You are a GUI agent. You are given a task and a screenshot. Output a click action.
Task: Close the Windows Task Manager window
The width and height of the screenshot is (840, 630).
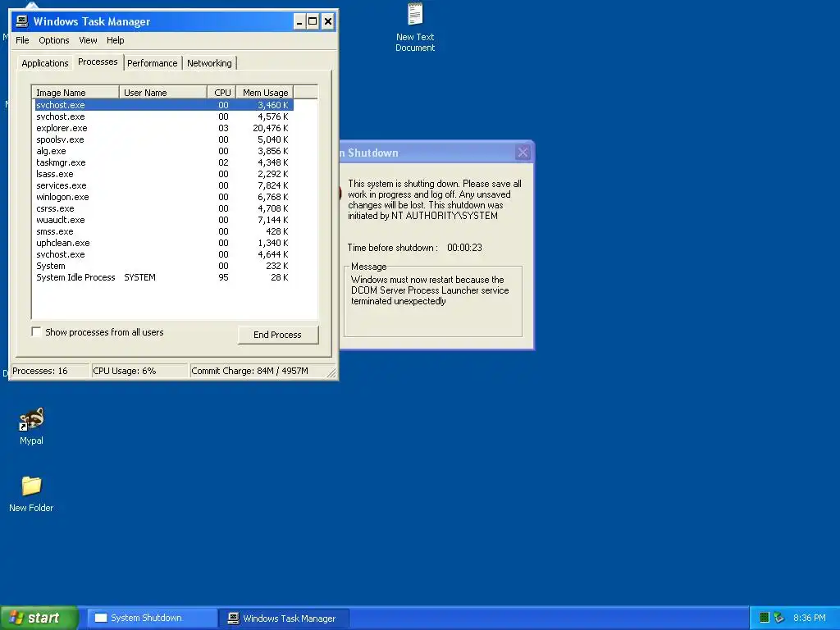coord(328,21)
